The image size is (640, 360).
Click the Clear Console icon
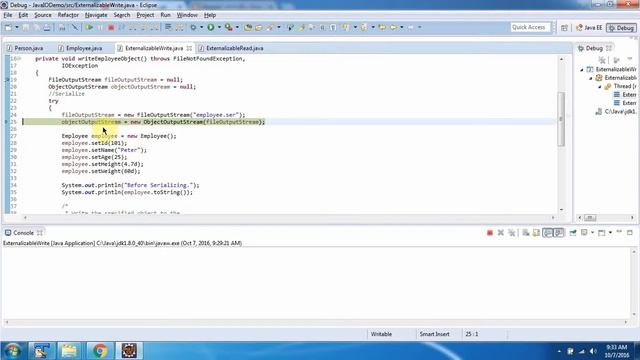pyautogui.click(x=526, y=233)
